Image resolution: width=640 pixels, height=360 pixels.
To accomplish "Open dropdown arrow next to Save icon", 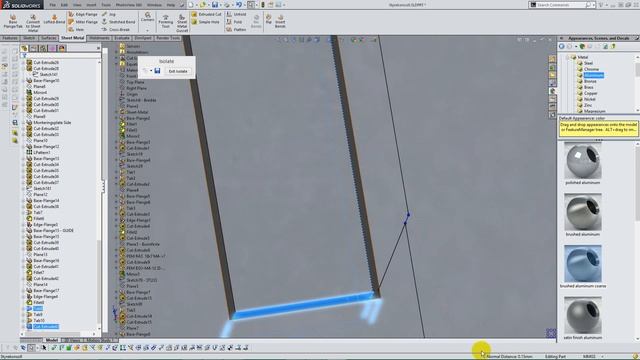I will click(220, 5).
